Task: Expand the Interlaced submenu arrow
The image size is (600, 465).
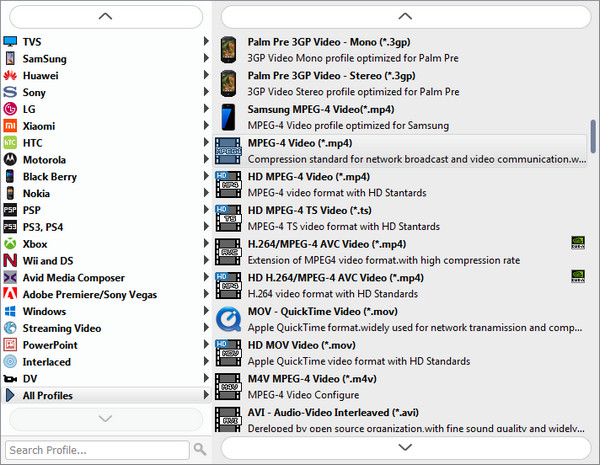Action: [206, 361]
